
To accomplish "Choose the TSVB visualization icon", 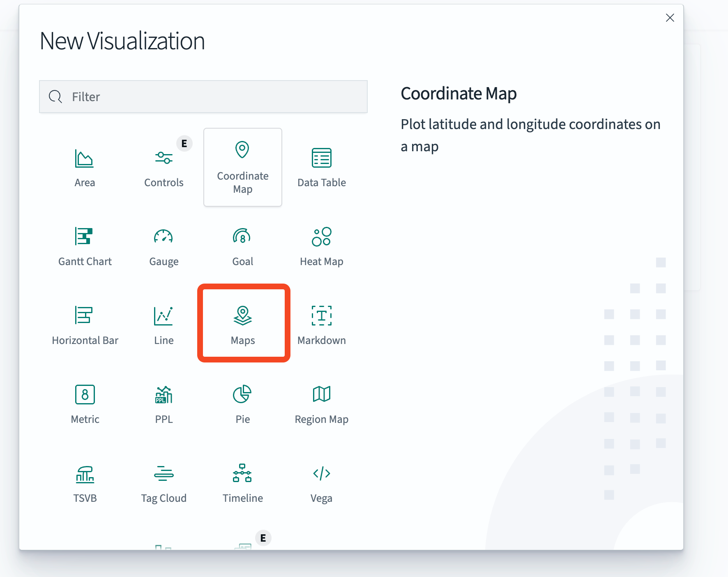I will point(85,474).
